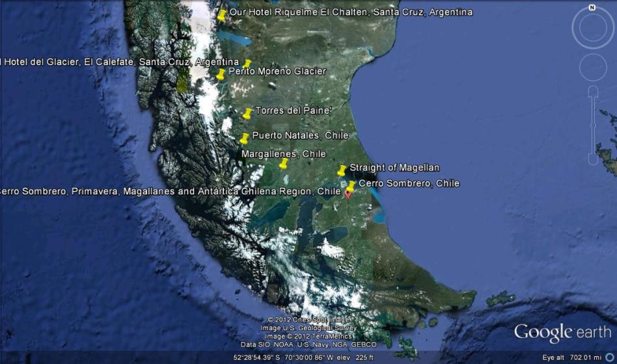This screenshot has height=364, width=617.
Task: Select the Margallenes, Chile pushpin
Action: click(283, 163)
